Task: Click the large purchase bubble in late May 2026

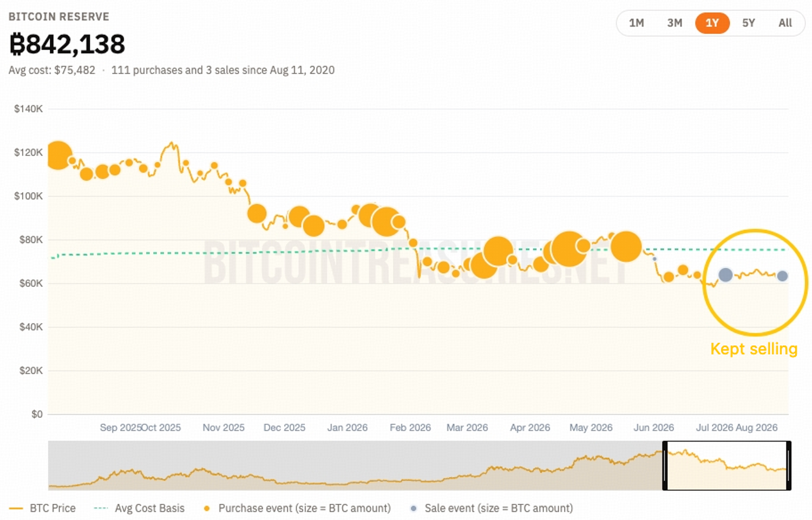Action: coord(626,246)
